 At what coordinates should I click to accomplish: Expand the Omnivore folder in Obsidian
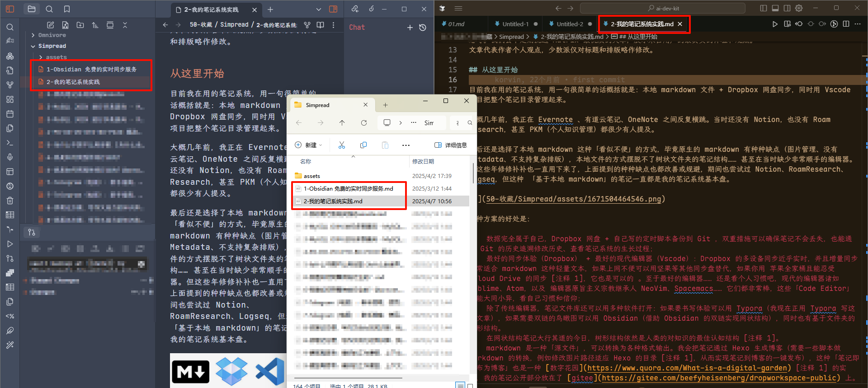[x=52, y=35]
